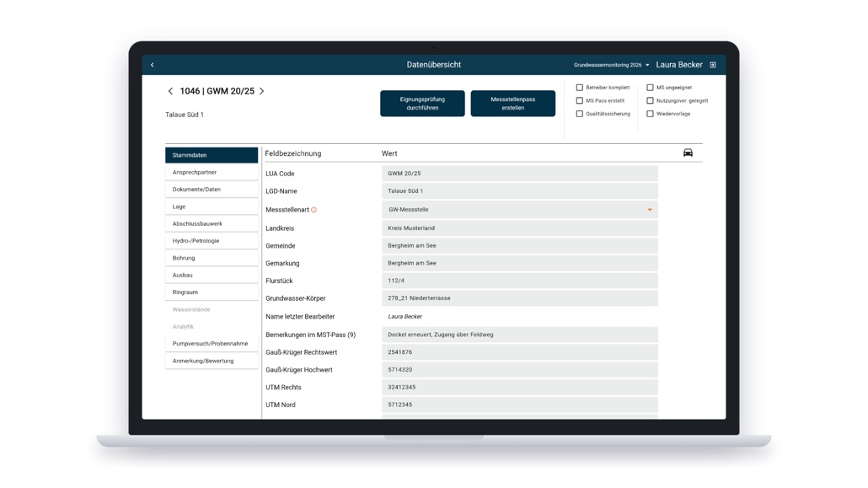Open the Ansprechpartner tab
The height and width of the screenshot is (488, 868).
[212, 172]
